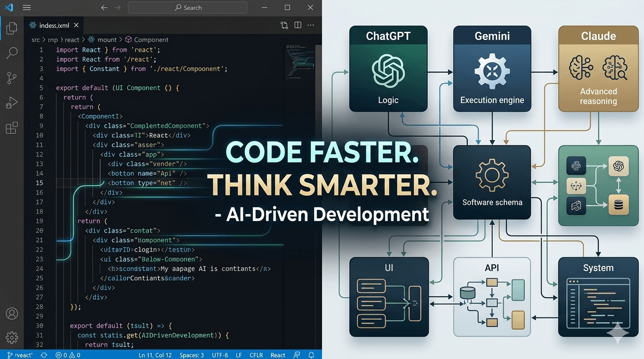Image resolution: width=644 pixels, height=359 pixels.
Task: Open the react breadcrumb dropdown
Action: (x=72, y=40)
